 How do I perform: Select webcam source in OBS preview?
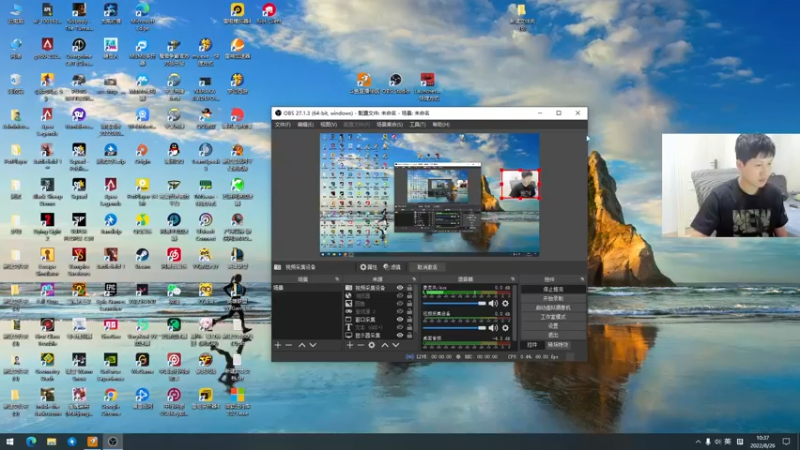click(x=520, y=184)
